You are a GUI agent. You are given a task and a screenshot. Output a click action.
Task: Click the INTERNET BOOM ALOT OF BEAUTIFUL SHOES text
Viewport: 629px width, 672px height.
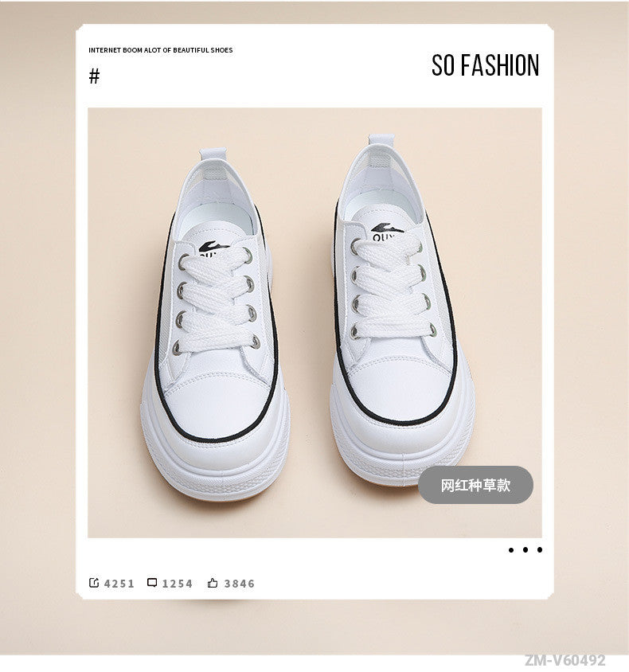(161, 50)
